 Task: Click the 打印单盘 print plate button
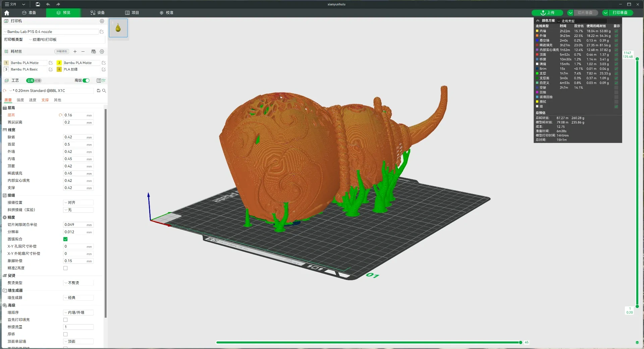click(620, 13)
